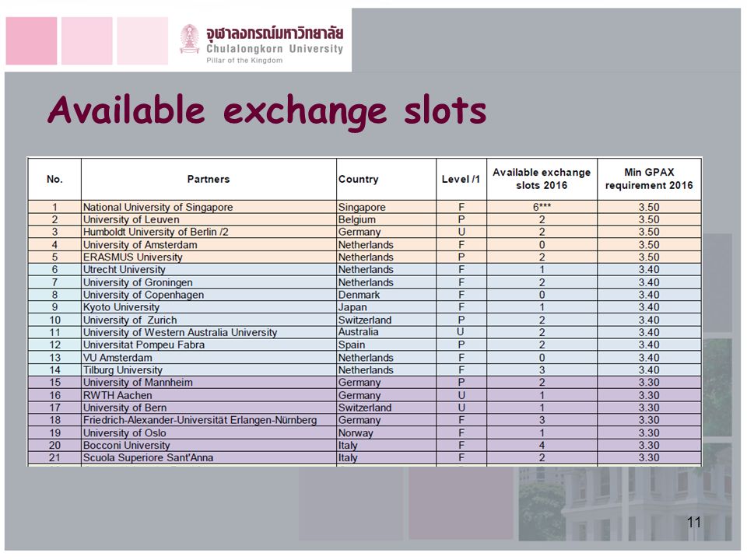
Task: Click the 'Level /1' column header
Action: pyautogui.click(x=461, y=180)
